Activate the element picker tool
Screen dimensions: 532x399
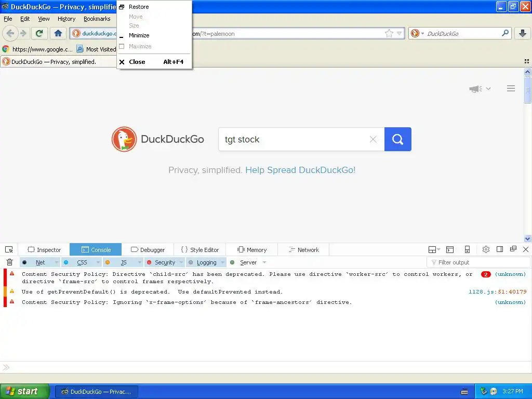(x=9, y=250)
